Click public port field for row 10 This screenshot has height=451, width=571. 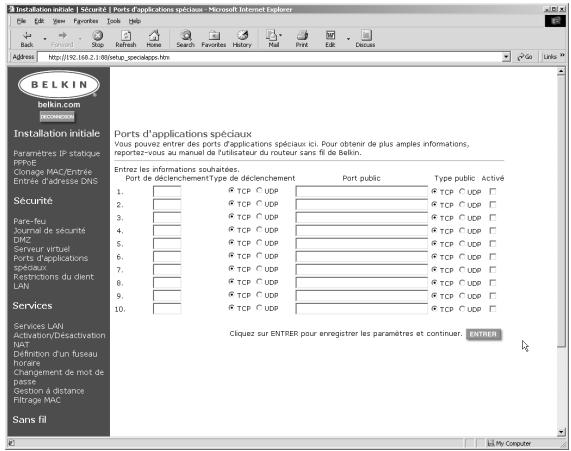click(362, 309)
